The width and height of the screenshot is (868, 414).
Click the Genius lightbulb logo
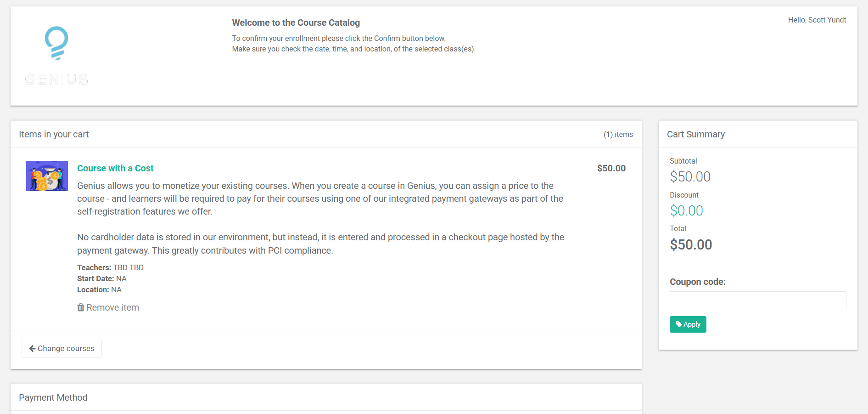pos(56,43)
